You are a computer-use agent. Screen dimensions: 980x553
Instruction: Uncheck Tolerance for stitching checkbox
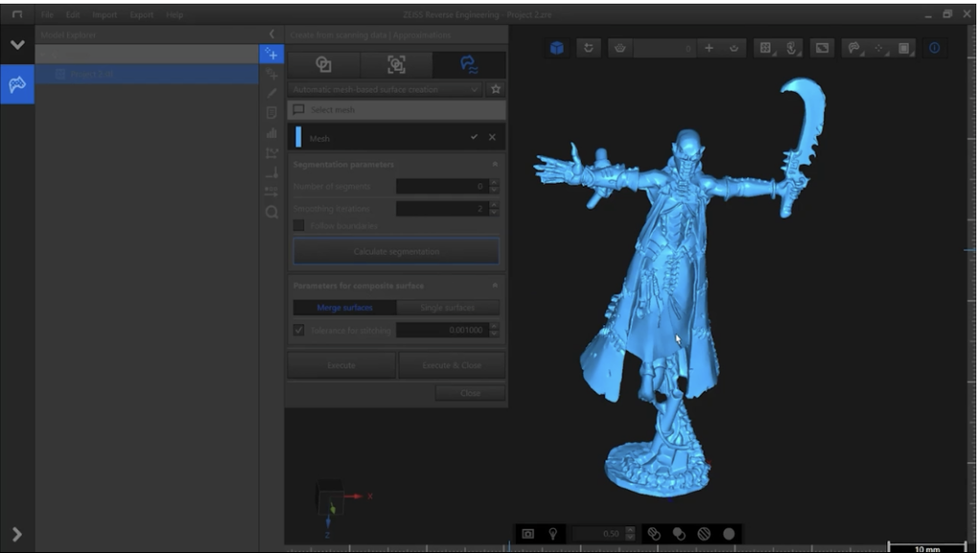300,330
